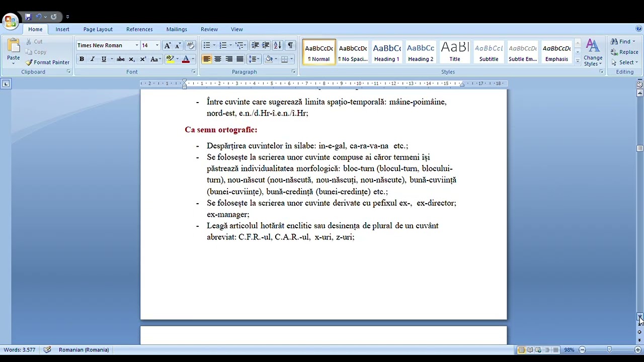Open the Paragraph dialog launcher
Screen dimensions: 644x362
293,72
